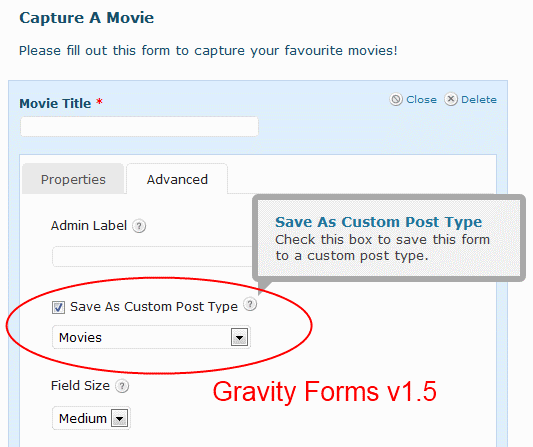Click the Movies dropdown arrow button
Image resolution: width=533 pixels, height=447 pixels.
click(240, 337)
